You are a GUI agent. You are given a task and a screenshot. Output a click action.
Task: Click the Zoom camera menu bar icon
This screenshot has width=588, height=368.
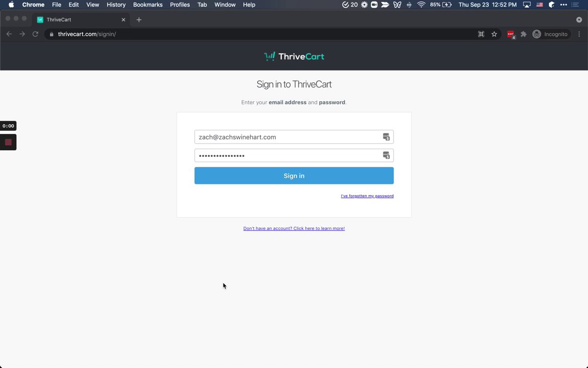tap(374, 5)
